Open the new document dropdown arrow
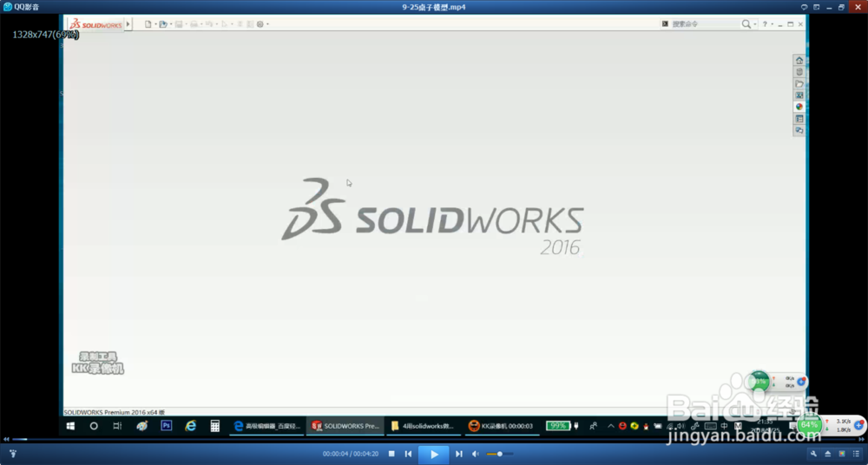The image size is (868, 465). click(x=155, y=24)
